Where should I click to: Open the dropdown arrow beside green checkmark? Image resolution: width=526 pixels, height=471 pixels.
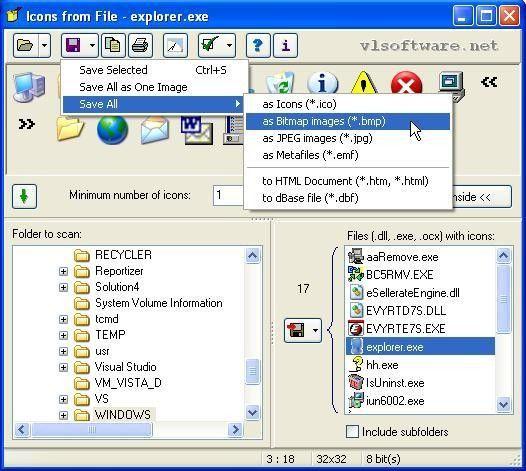coord(229,45)
